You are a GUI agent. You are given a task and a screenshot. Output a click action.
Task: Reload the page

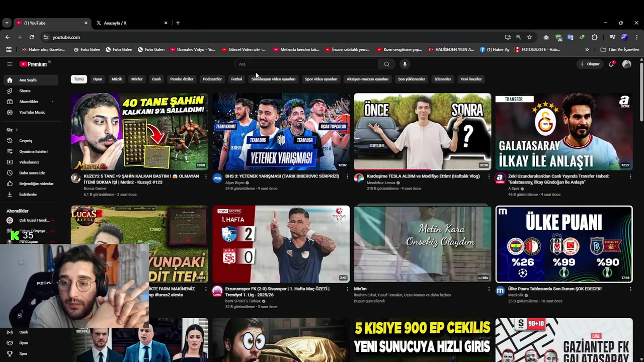click(32, 37)
